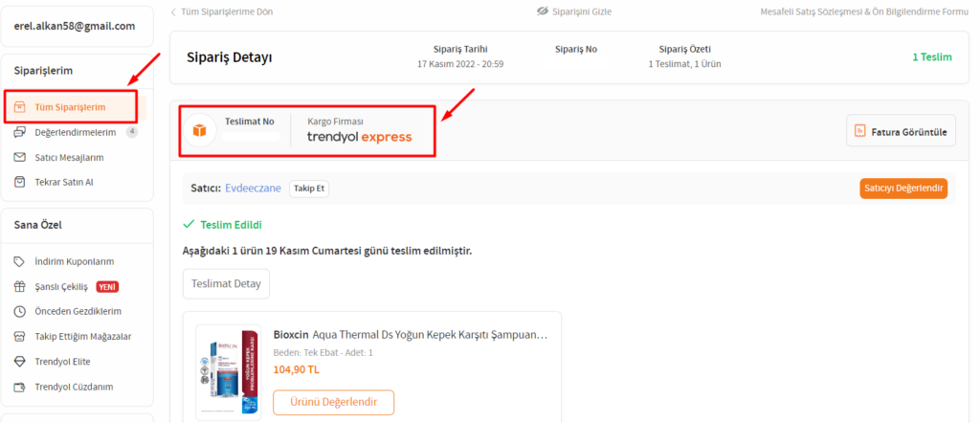Open Tekrar Satın Al
The height and width of the screenshot is (423, 980).
click(x=64, y=183)
